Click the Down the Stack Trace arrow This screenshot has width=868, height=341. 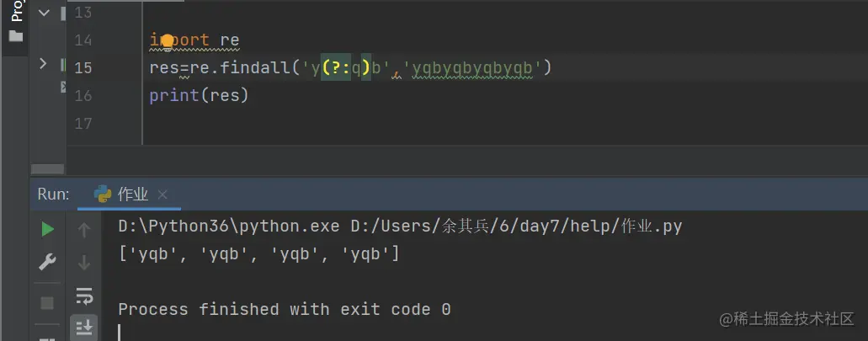[84, 264]
